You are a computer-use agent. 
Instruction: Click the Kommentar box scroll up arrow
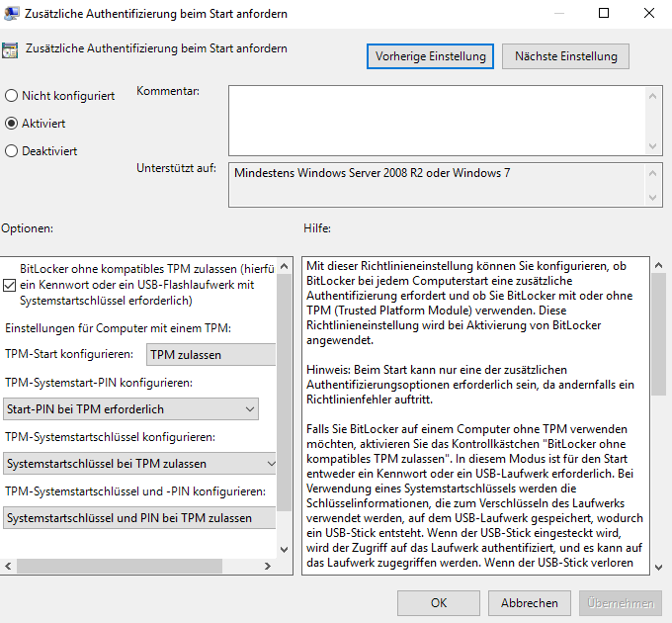(x=652, y=96)
